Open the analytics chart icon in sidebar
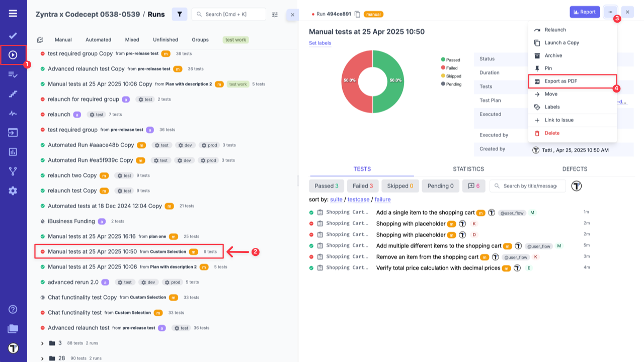The width and height of the screenshot is (644, 362). [13, 152]
